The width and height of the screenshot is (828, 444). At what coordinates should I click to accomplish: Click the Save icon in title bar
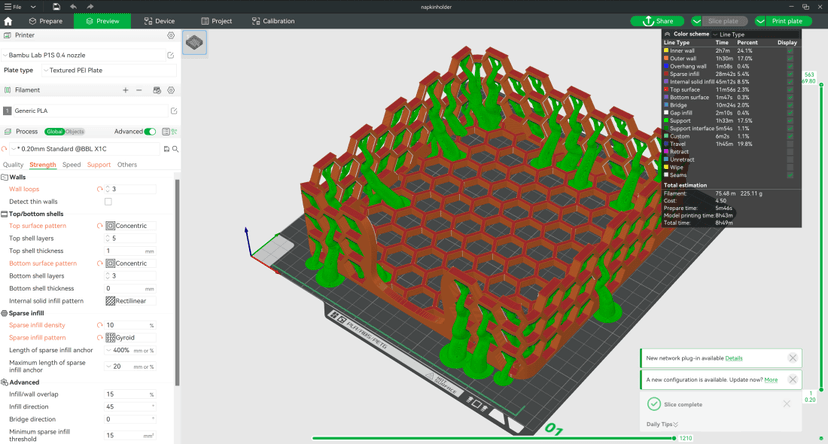pos(56,7)
